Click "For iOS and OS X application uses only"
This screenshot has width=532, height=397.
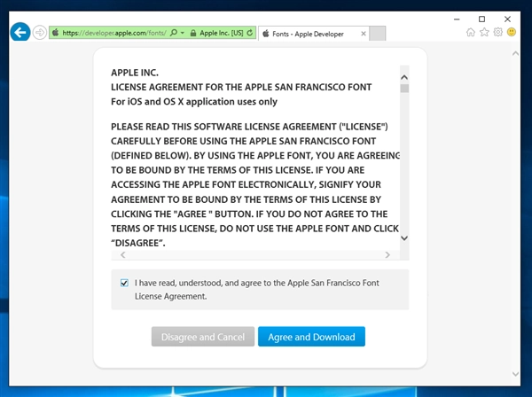point(194,102)
